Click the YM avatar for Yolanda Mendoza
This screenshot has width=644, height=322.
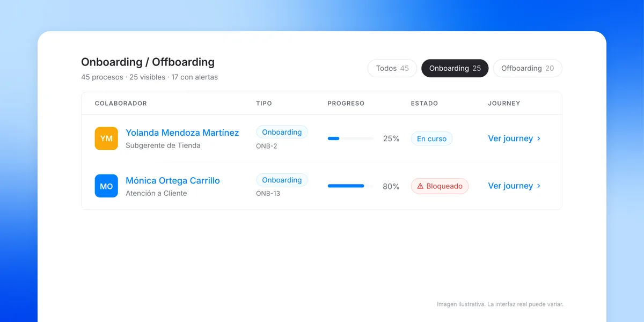tap(106, 138)
